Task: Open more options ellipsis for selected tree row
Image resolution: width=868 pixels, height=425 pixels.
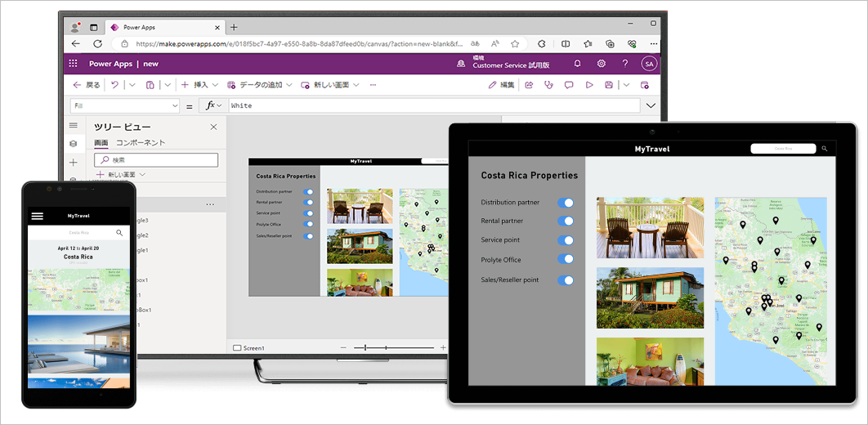Action: point(210,204)
